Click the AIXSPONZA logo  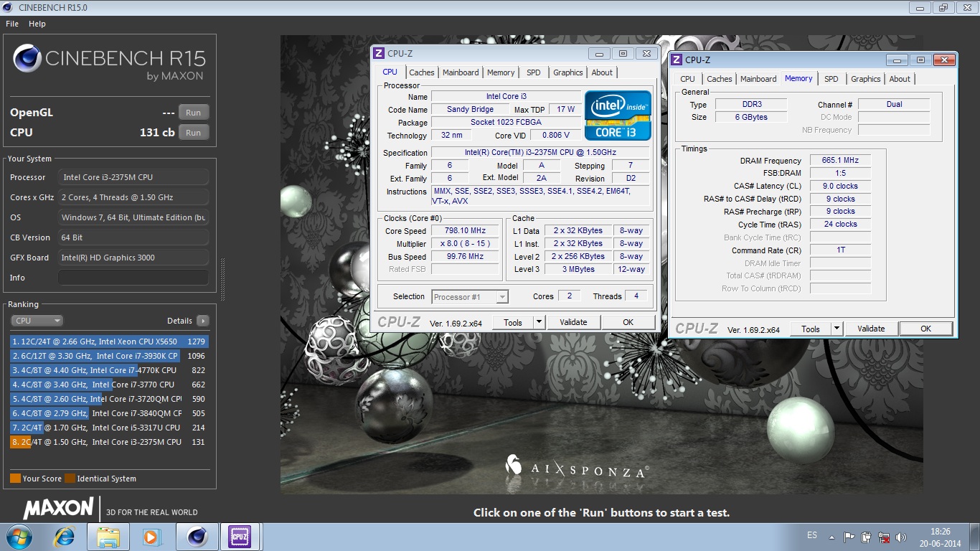pyautogui.click(x=577, y=468)
